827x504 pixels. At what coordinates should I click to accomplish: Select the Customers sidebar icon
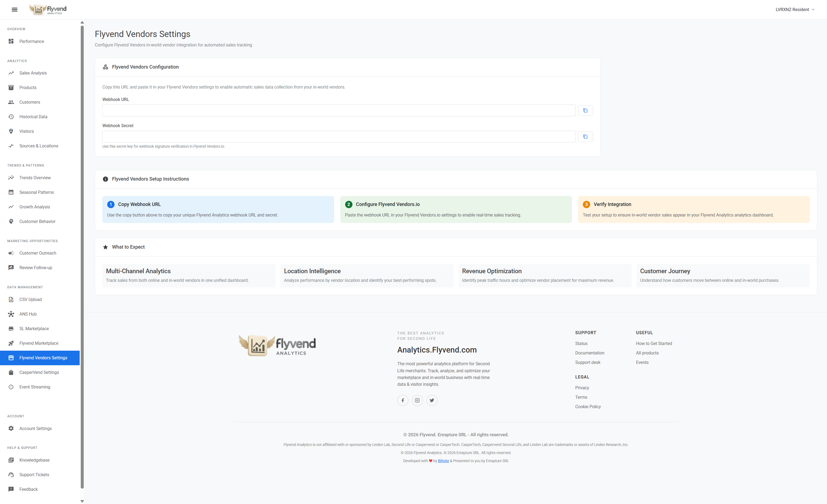11,102
